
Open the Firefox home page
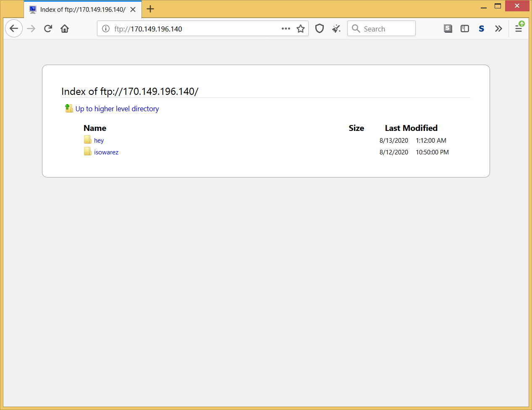coord(65,29)
